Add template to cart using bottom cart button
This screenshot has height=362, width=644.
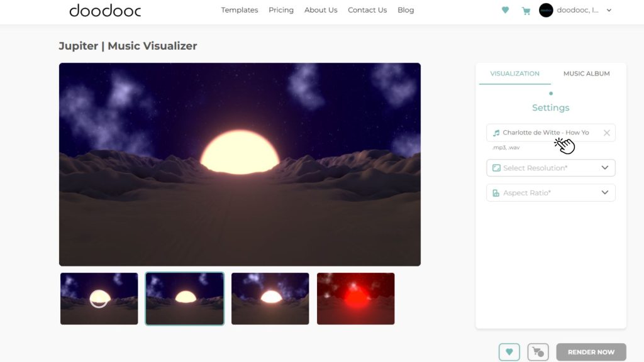(538, 352)
